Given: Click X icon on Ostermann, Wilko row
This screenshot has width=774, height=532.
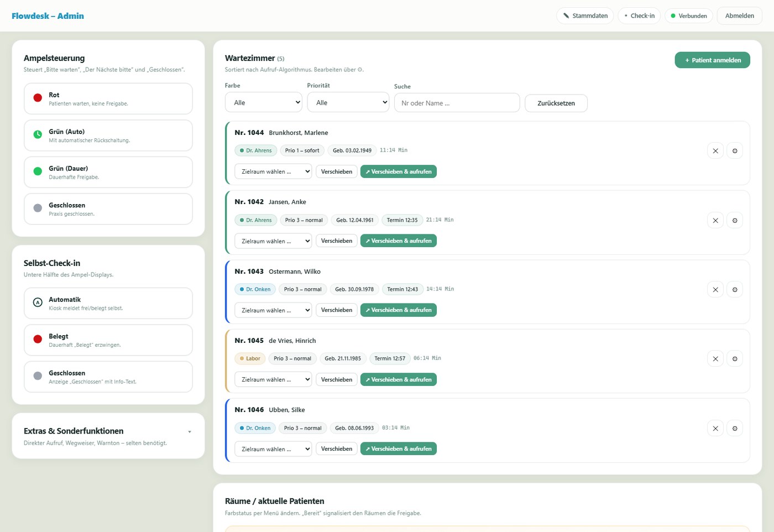Looking at the screenshot, I should [715, 290].
